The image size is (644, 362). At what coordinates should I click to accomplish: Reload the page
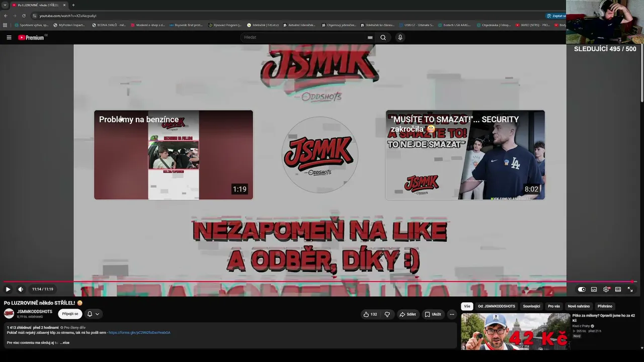pyautogui.click(x=24, y=16)
